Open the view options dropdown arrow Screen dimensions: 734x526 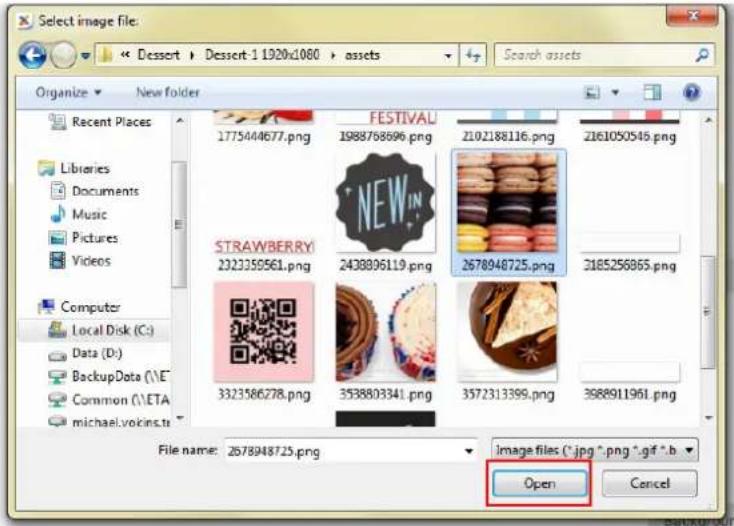616,93
